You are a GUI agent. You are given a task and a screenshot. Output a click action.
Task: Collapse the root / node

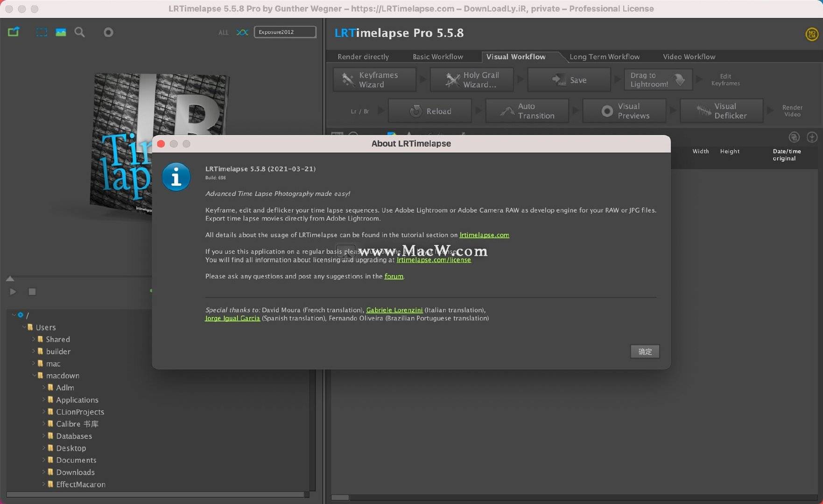pos(14,315)
